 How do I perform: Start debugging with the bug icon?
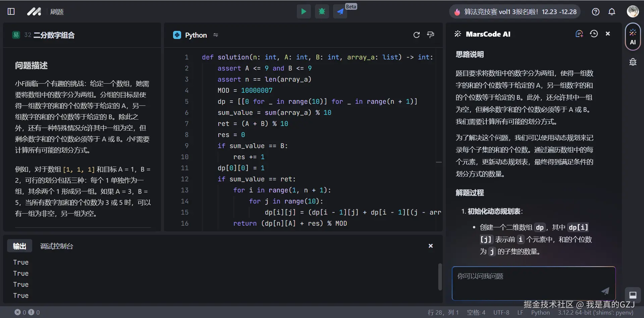coord(322,11)
